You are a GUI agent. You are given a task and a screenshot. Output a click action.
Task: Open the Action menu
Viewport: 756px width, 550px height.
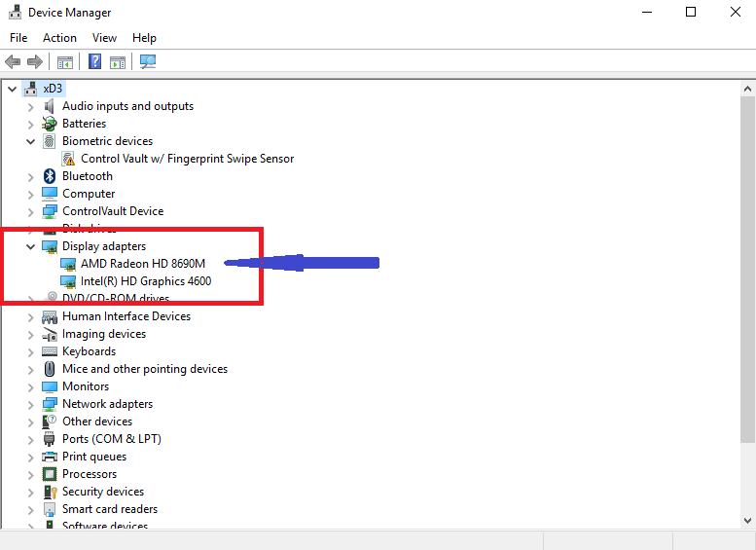pyautogui.click(x=59, y=38)
